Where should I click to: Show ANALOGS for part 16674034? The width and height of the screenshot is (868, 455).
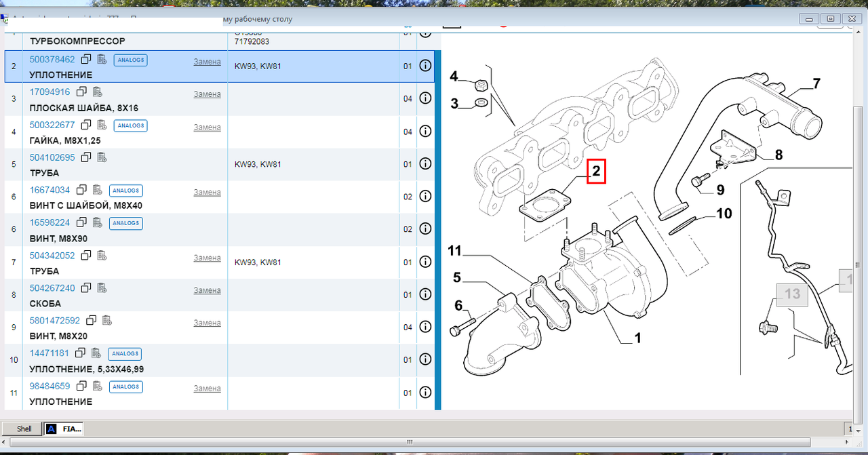pos(125,191)
